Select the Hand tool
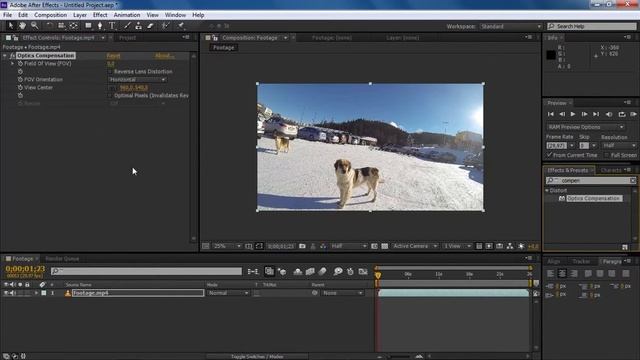Image resolution: width=640 pixels, height=360 pixels. (x=22, y=26)
